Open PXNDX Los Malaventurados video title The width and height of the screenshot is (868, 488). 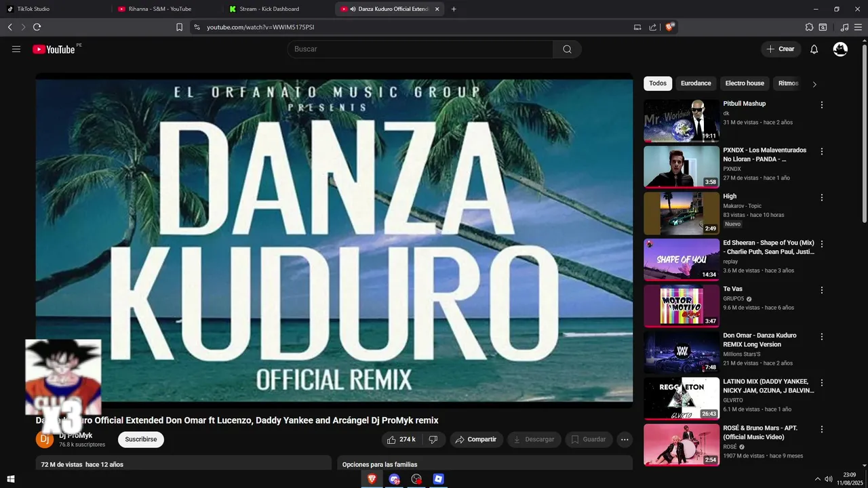(764, 155)
